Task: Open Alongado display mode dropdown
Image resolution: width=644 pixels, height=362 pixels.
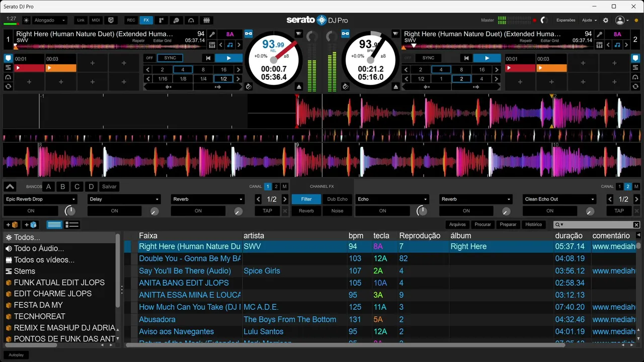Action: [x=50, y=20]
